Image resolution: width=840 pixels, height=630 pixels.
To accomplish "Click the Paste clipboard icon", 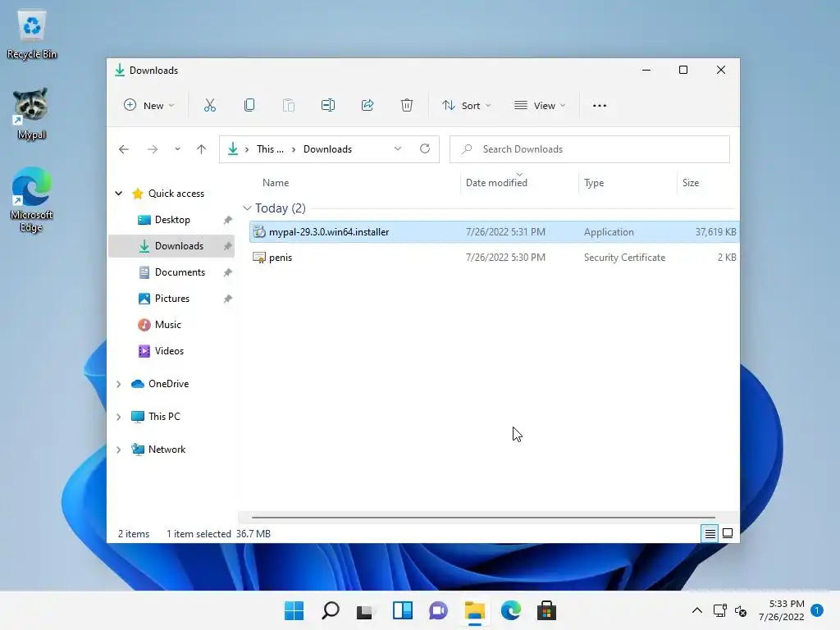I will (x=289, y=106).
